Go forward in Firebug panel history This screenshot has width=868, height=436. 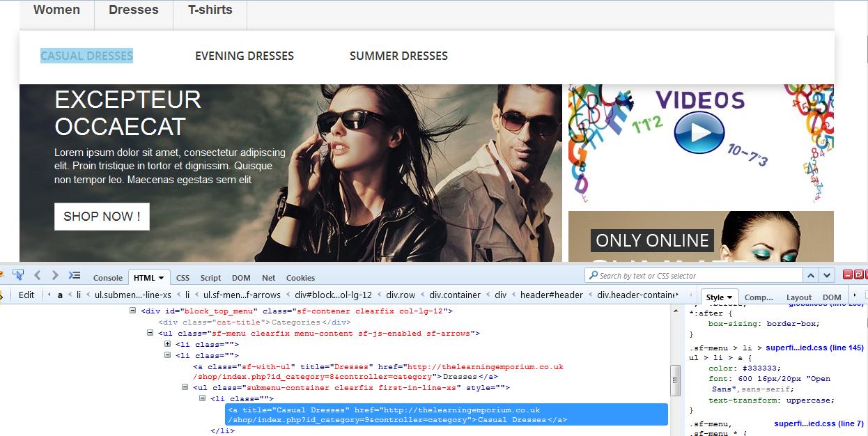coord(55,275)
